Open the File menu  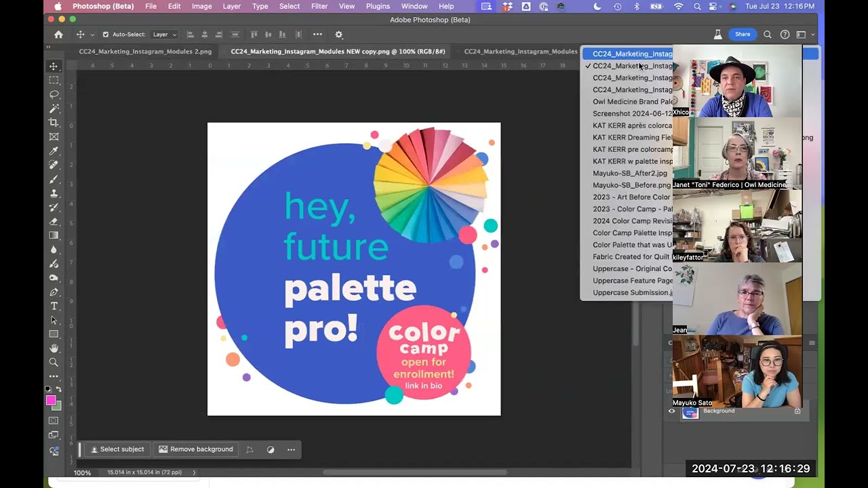(x=151, y=6)
